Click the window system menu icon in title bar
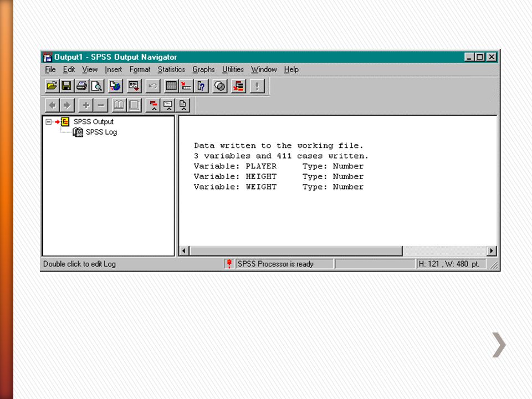The image size is (532, 399). click(48, 57)
